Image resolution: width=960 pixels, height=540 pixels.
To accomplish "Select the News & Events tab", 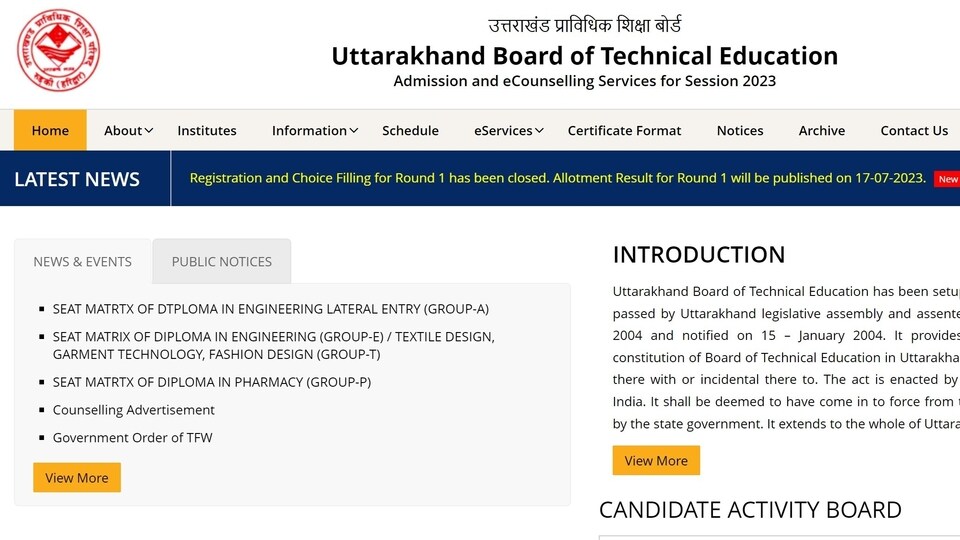I will point(83,261).
